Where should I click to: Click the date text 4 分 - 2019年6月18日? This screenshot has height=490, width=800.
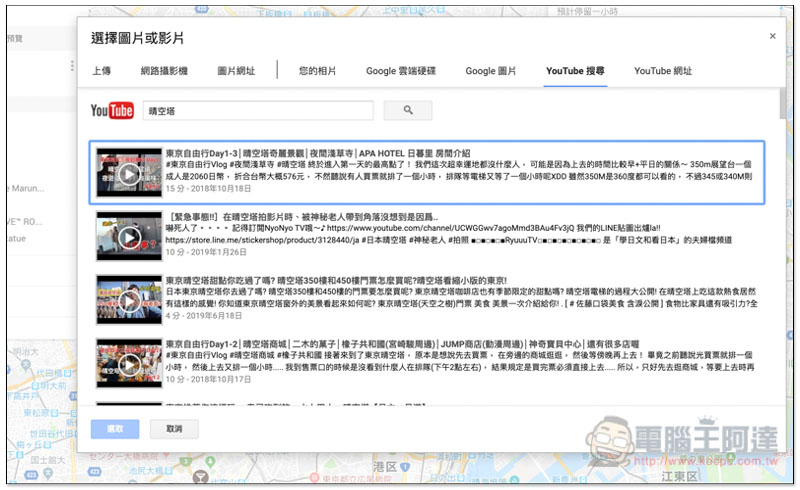click(204, 316)
